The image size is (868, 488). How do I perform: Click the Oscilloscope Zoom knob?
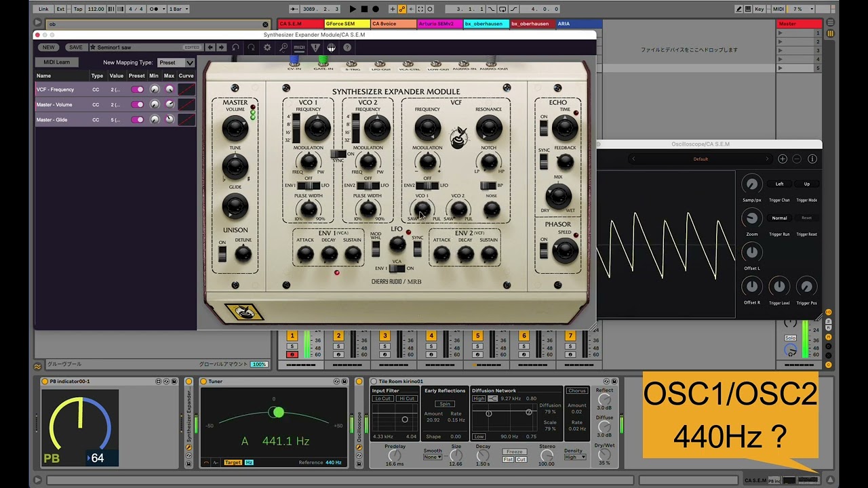pos(751,218)
